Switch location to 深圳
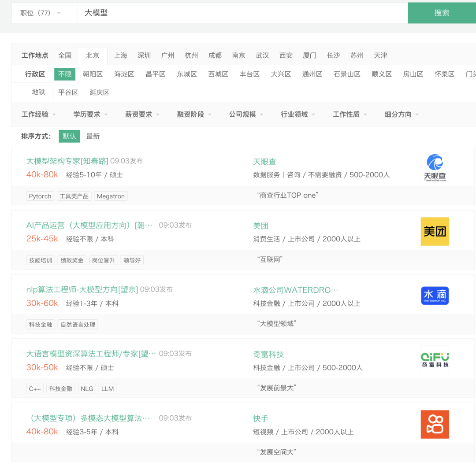476x466 pixels. click(x=144, y=55)
